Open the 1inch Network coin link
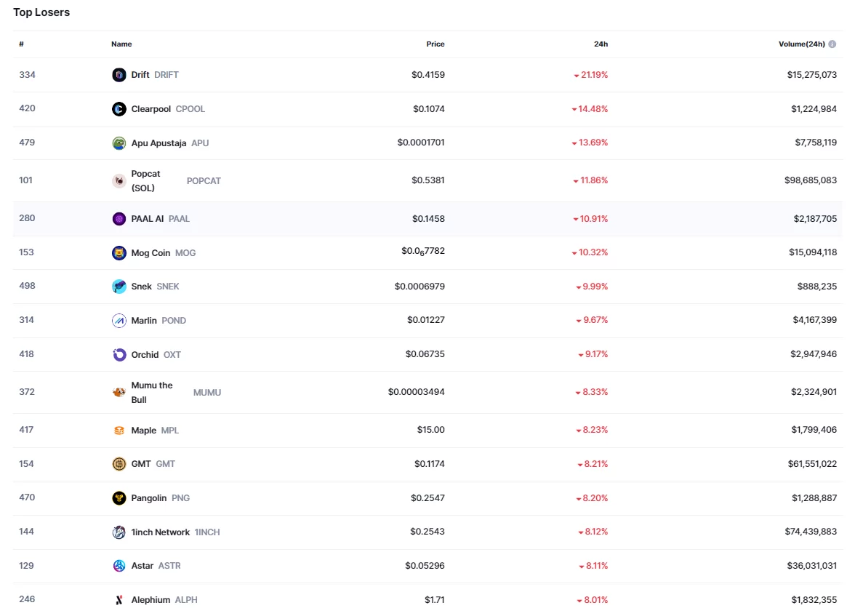This screenshot has height=616, width=863. 160,532
